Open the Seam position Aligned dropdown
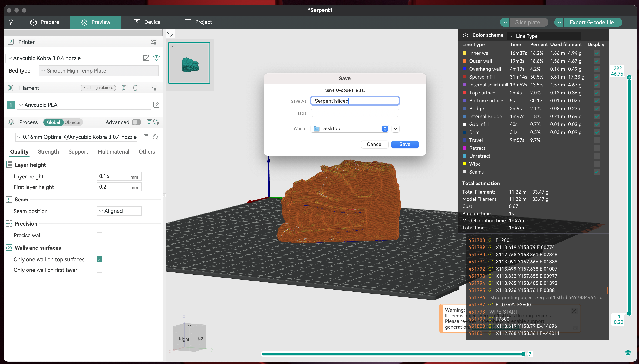Viewport: 639px width, 364px height. [119, 211]
